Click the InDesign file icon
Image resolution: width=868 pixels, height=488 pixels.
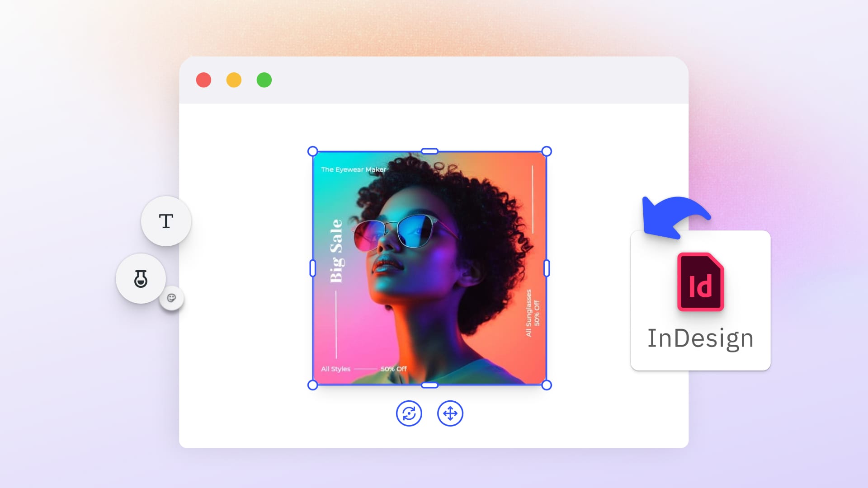click(700, 282)
